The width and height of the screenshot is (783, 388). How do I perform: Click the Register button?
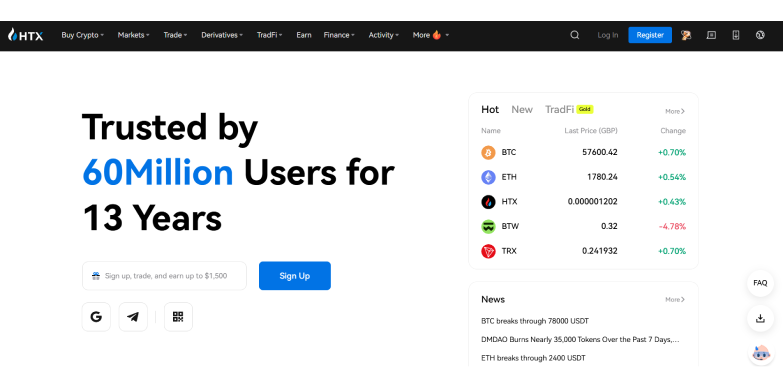pyautogui.click(x=650, y=35)
